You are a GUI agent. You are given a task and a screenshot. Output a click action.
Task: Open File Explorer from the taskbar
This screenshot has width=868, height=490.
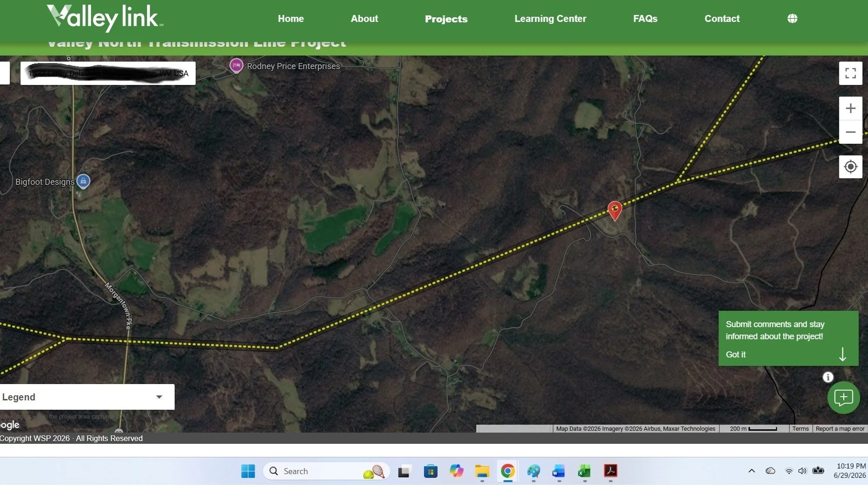482,471
